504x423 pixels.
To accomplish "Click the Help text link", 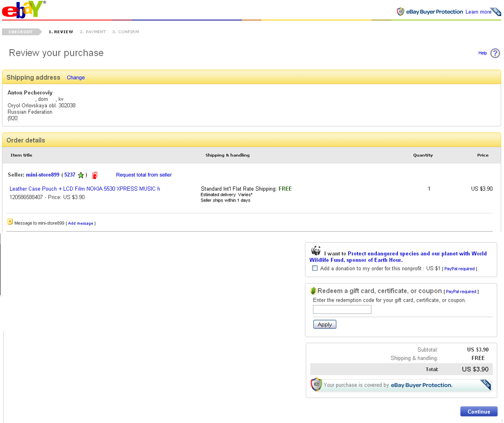I will pyautogui.click(x=483, y=53).
